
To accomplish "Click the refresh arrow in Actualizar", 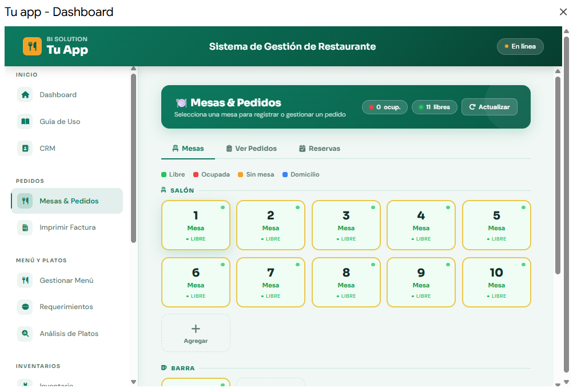I will pyautogui.click(x=472, y=107).
